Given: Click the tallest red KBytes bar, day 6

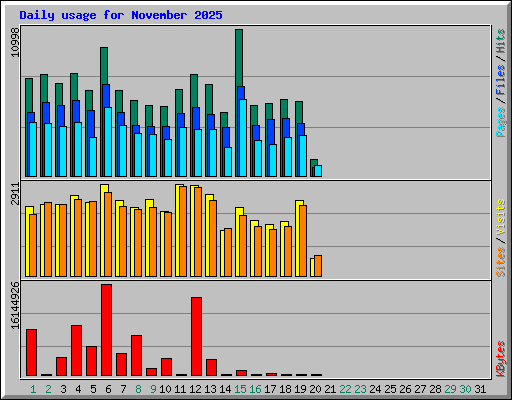Looking at the screenshot, I should [x=106, y=330].
